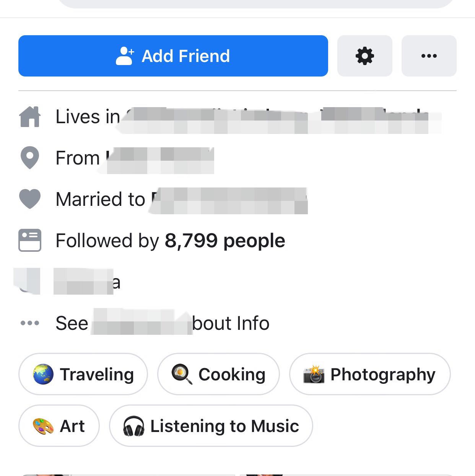Viewport: 475px width, 476px height.
Task: Tap the Listening to Music hobby tag
Action: tap(211, 426)
